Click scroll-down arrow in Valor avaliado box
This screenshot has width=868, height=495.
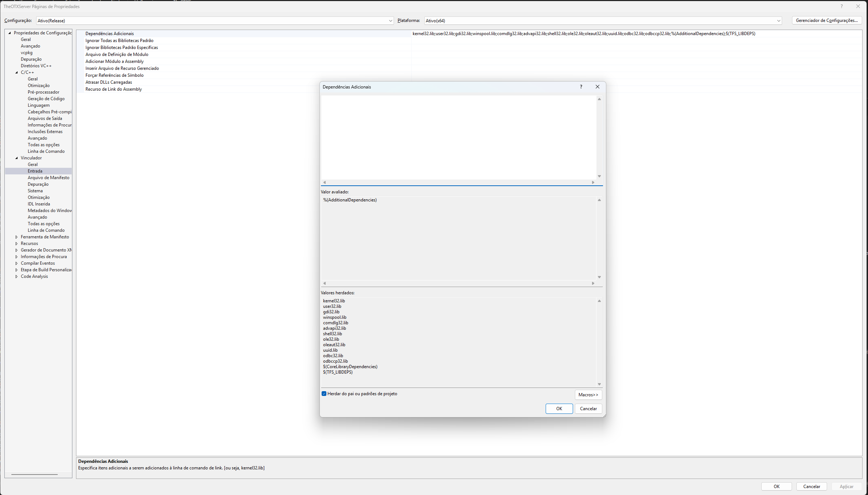point(599,277)
